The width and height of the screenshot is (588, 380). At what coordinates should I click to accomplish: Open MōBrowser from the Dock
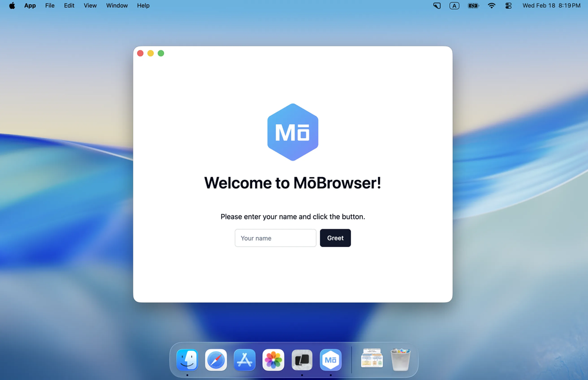click(x=330, y=359)
